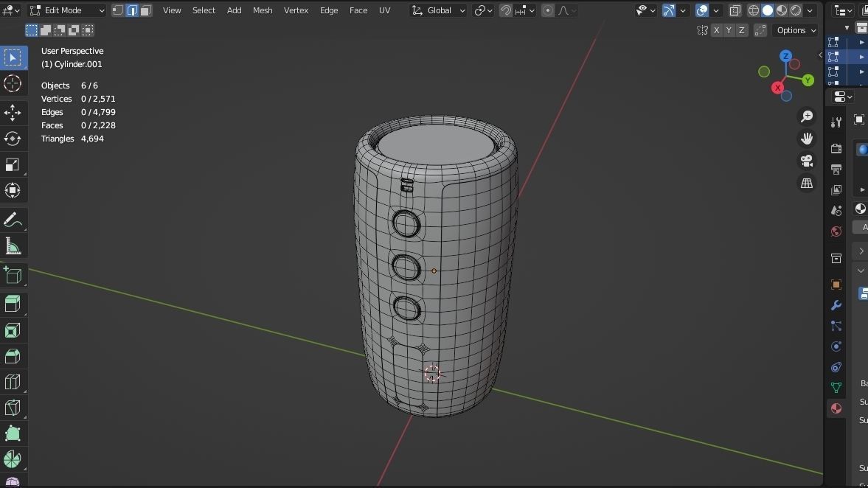Image resolution: width=868 pixels, height=488 pixels.
Task: Toggle viewport overlays
Action: click(x=702, y=10)
